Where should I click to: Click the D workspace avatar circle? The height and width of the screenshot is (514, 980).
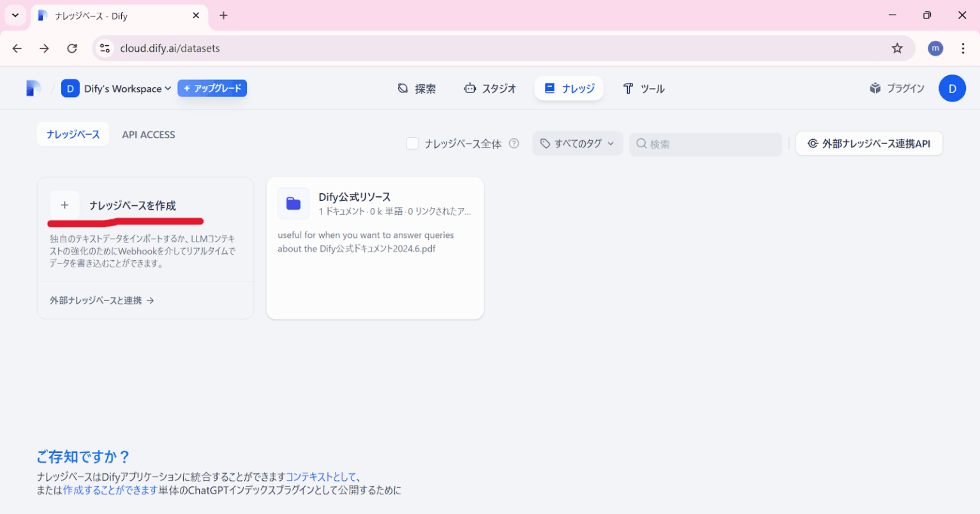tap(952, 88)
